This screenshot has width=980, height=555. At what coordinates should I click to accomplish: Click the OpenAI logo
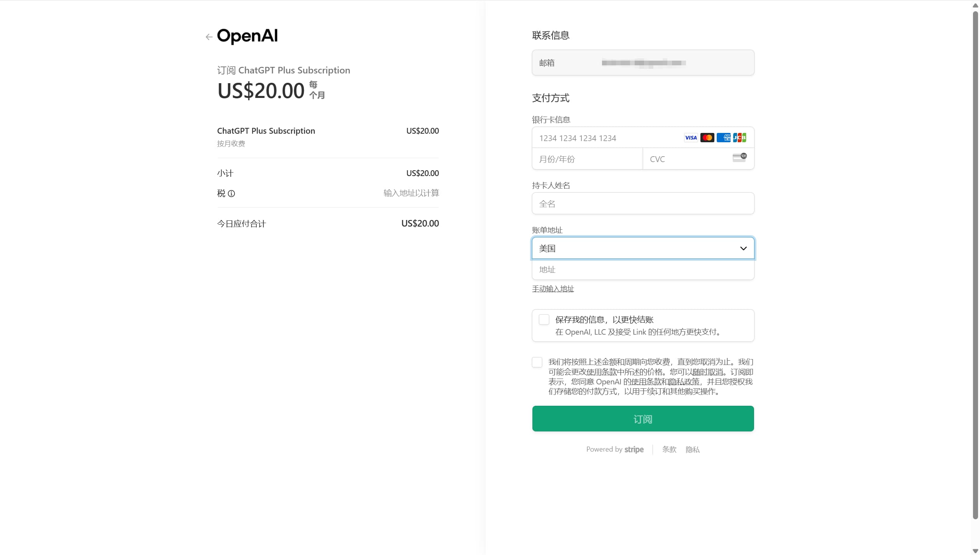click(247, 36)
